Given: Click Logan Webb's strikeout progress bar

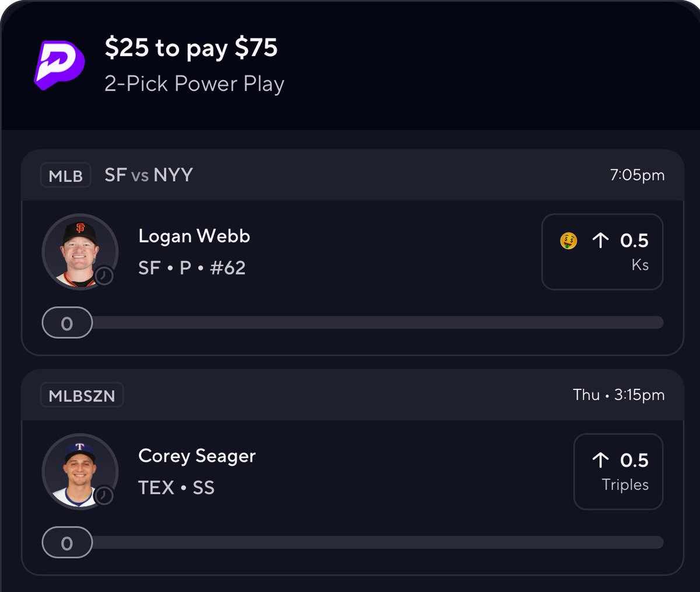Looking at the screenshot, I should (x=376, y=322).
